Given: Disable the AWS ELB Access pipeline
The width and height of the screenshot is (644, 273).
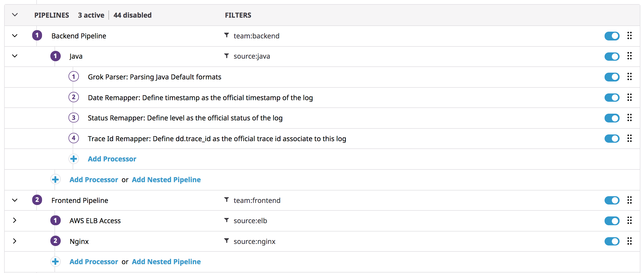Looking at the screenshot, I should pos(612,221).
